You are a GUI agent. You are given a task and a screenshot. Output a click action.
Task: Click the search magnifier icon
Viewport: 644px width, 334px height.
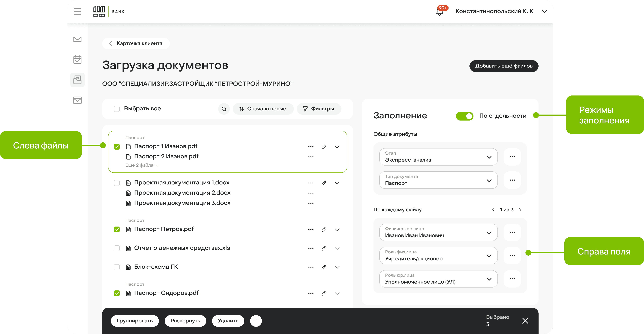pos(224,109)
